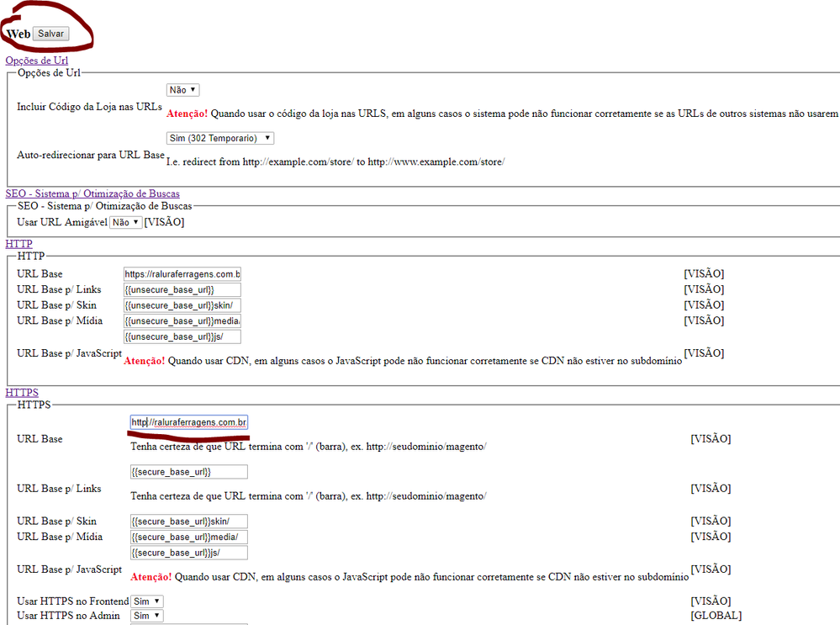Click the HTTPS section link
The height and width of the screenshot is (625, 840).
[22, 393]
